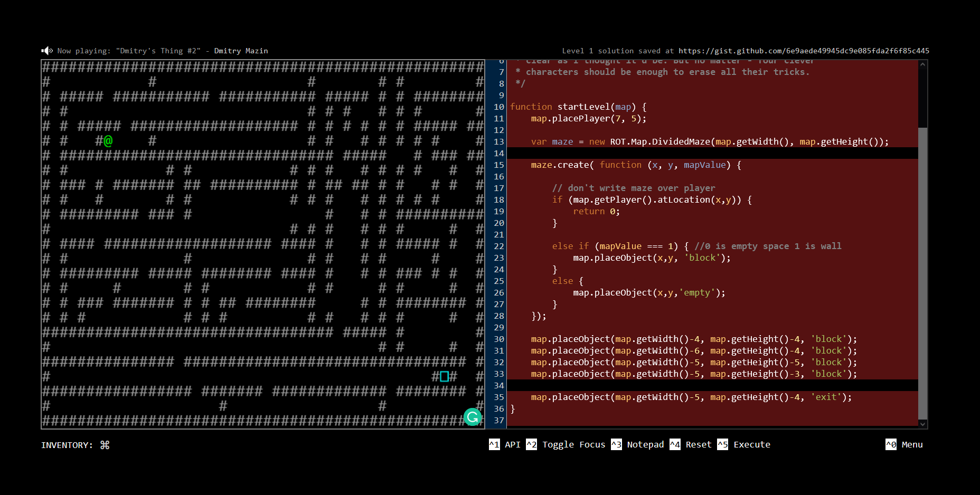Execute the current code
Viewport: 980px width, 495px height.
coord(744,444)
